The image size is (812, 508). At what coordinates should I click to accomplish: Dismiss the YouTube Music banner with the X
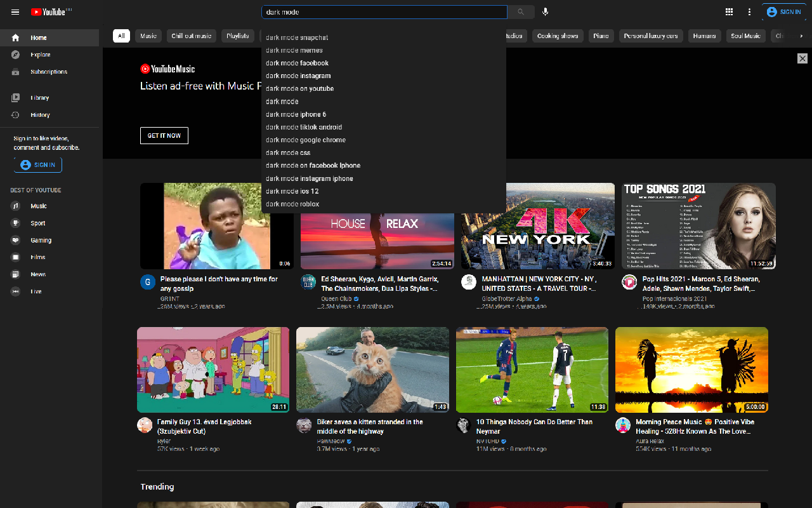[x=802, y=58]
